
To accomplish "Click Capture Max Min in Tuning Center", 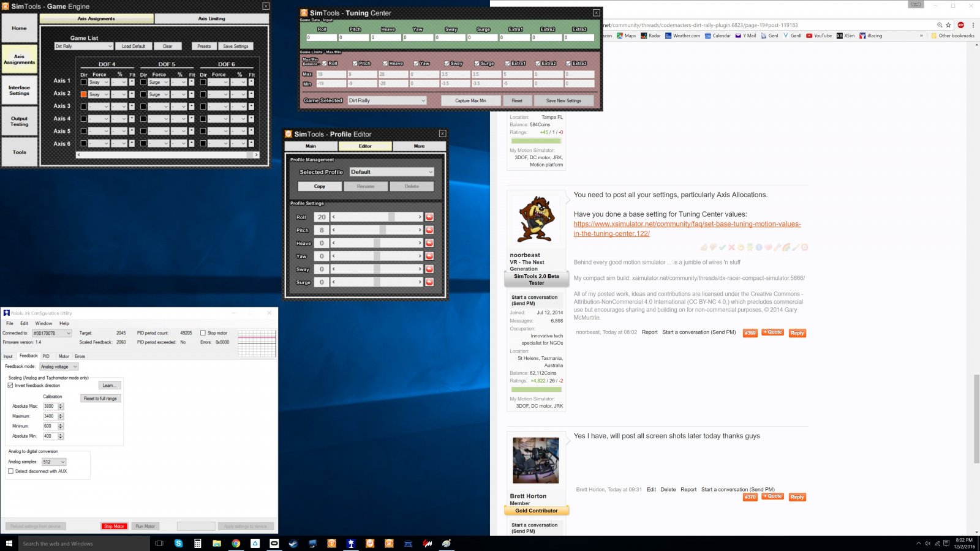I will click(x=470, y=100).
